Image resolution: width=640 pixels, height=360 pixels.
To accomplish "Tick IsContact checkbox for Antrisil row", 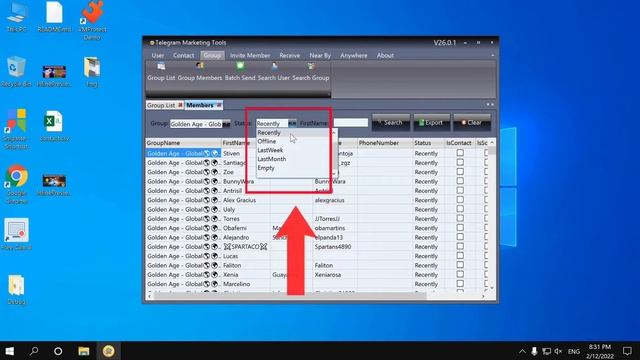I will pos(460,190).
